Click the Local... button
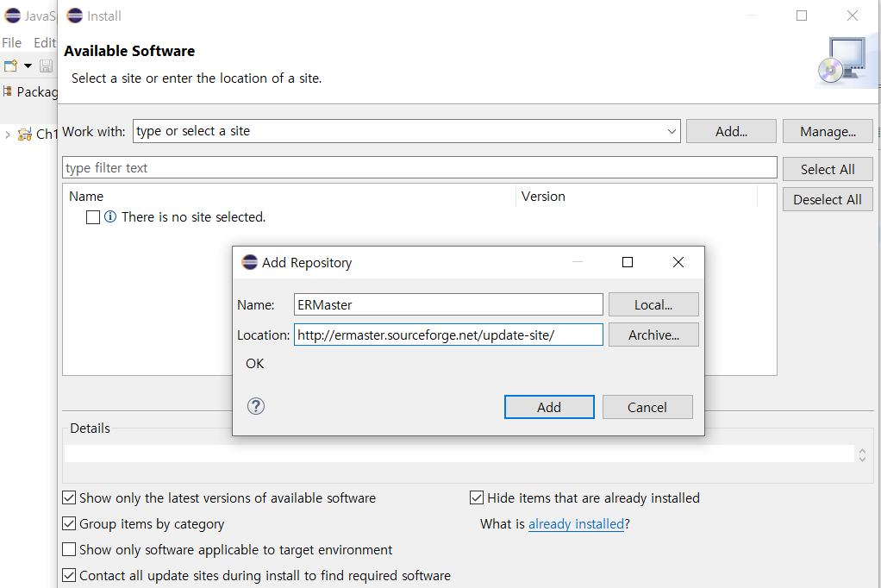Viewport: 881px width, 588px height. click(x=653, y=304)
